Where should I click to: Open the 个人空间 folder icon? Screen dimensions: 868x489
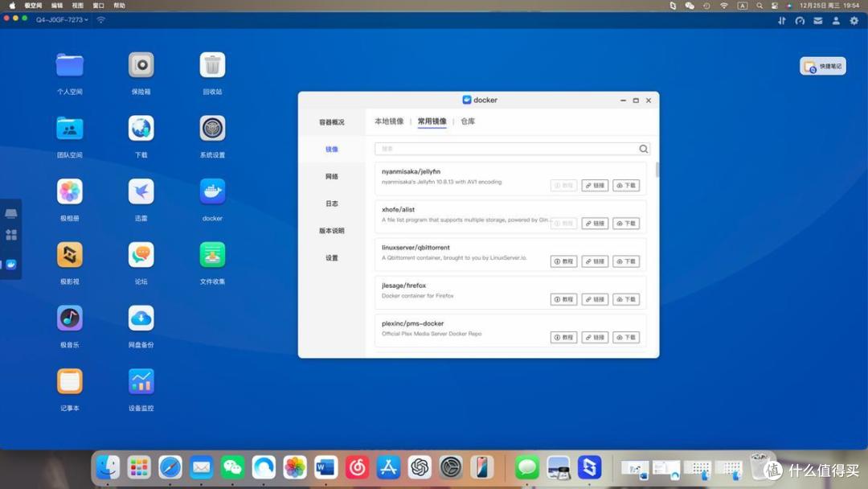pos(70,65)
